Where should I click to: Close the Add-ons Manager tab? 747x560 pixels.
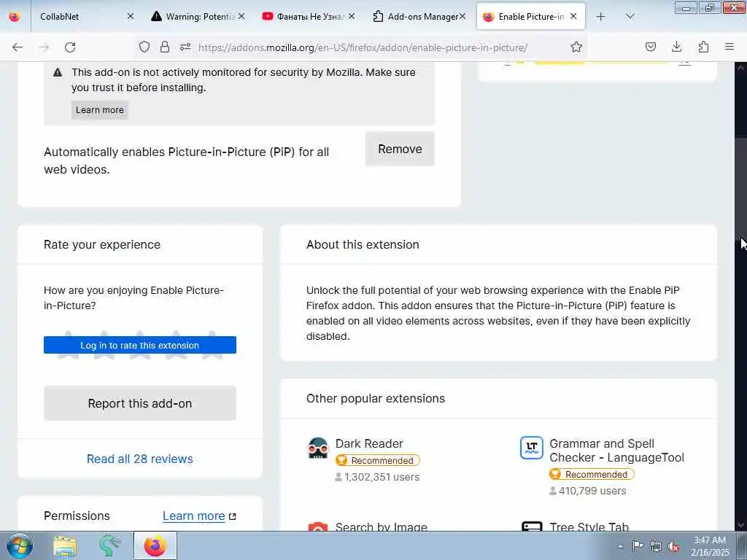click(x=462, y=17)
